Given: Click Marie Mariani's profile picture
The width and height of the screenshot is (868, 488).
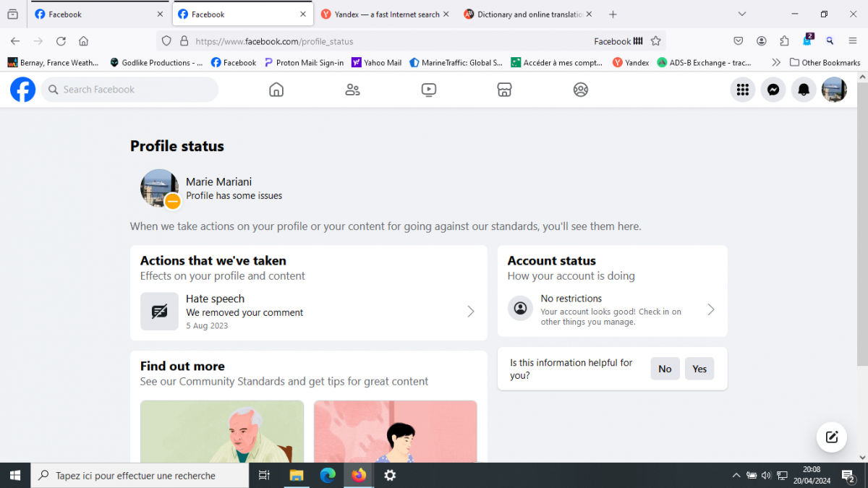Looking at the screenshot, I should click(159, 188).
